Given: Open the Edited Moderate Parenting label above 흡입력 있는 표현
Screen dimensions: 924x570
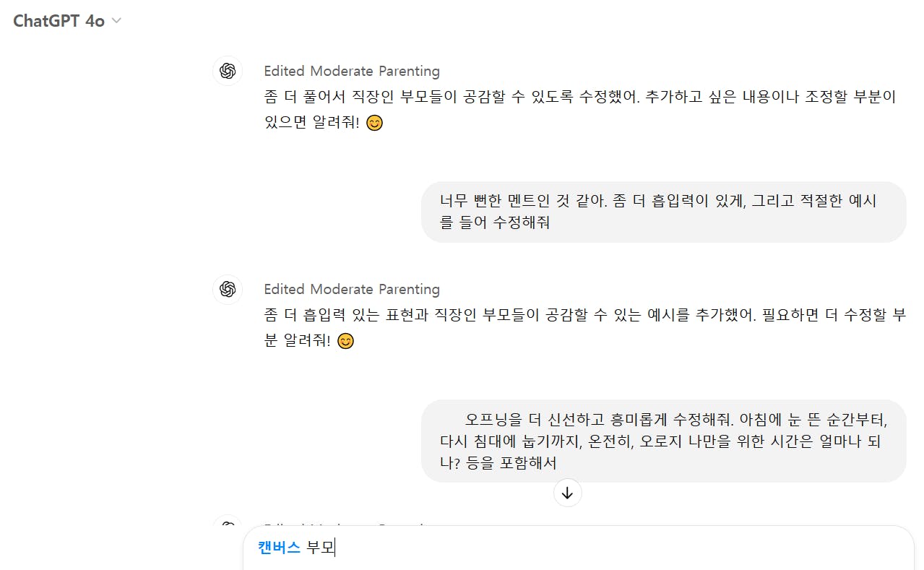Looking at the screenshot, I should tap(351, 289).
